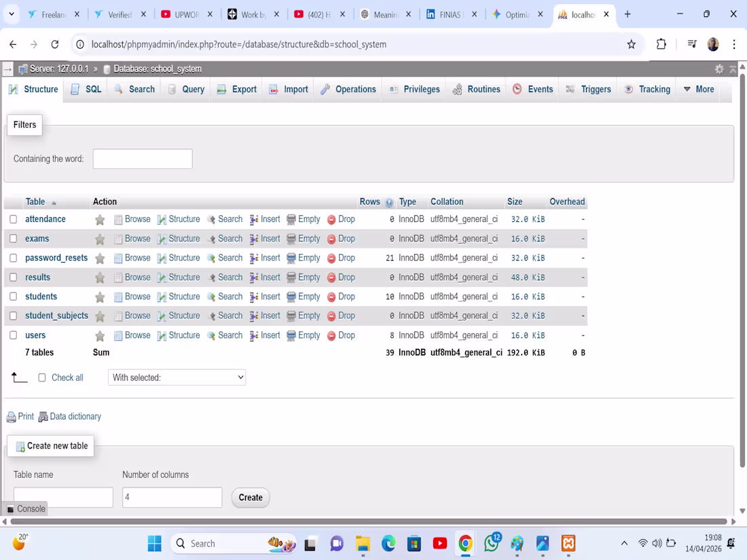Click the Create button
This screenshot has height=560, width=747.
[x=250, y=498]
